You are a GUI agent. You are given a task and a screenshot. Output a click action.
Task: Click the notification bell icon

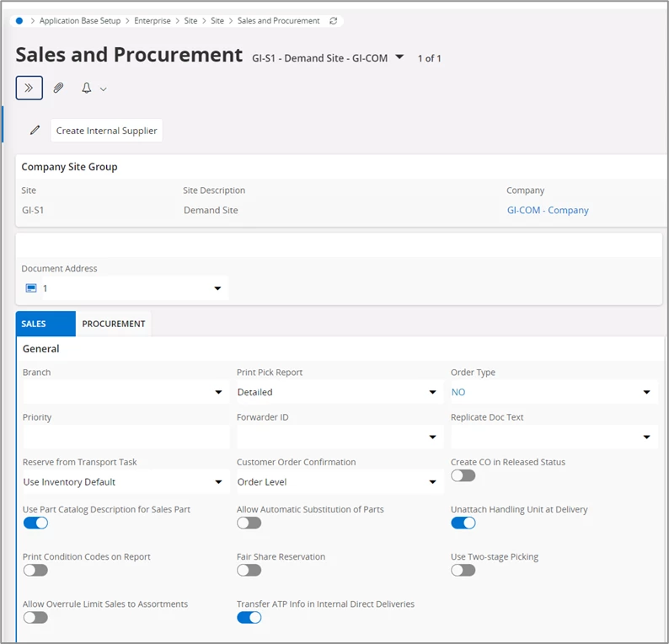pos(86,88)
